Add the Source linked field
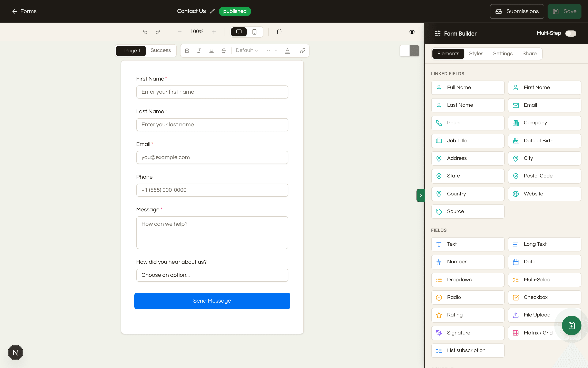Viewport: 588px width, 368px height. (468, 212)
